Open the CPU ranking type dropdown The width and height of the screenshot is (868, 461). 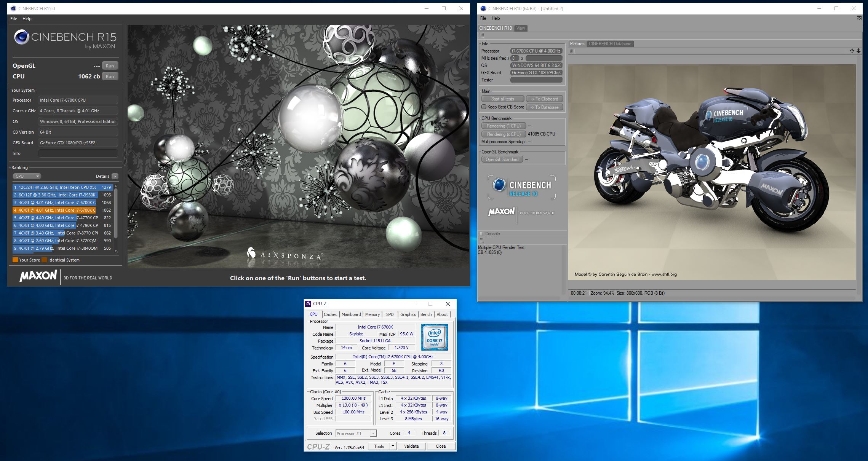(27, 176)
